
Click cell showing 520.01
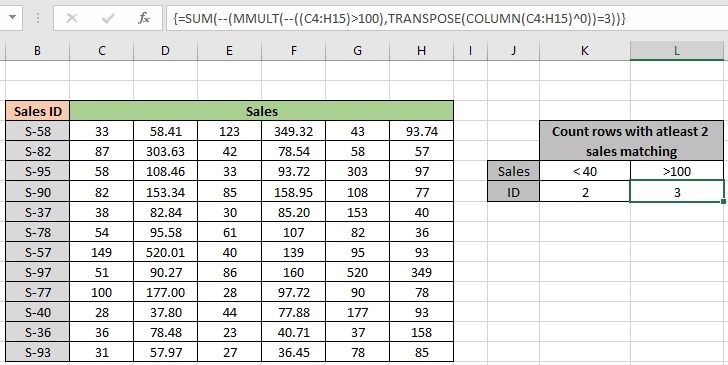[x=165, y=252]
